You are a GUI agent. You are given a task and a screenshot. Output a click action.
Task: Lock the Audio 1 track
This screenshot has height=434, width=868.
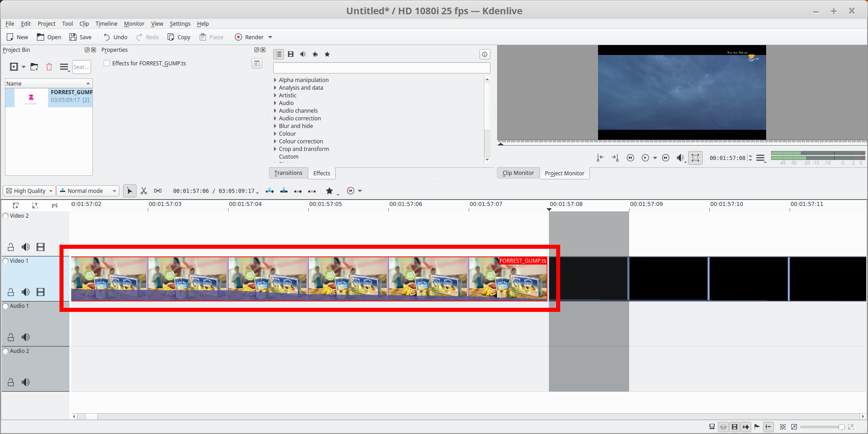pyautogui.click(x=11, y=337)
